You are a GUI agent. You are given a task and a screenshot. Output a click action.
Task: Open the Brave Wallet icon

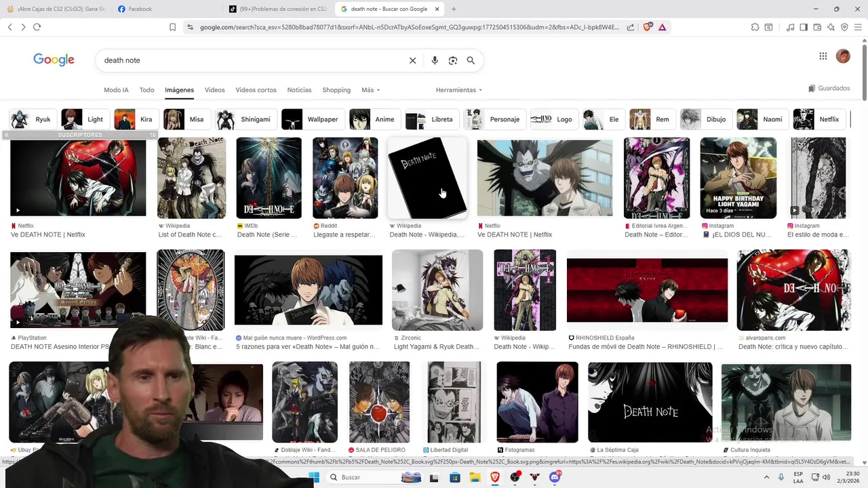(817, 27)
